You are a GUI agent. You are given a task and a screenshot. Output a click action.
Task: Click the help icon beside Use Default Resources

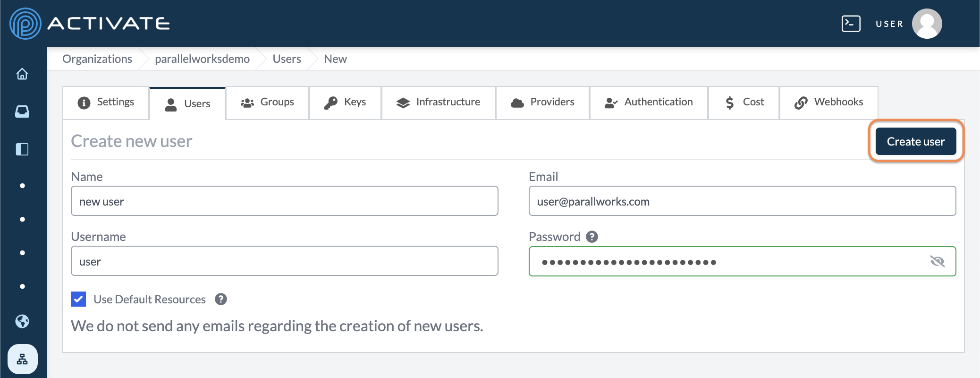click(x=221, y=299)
